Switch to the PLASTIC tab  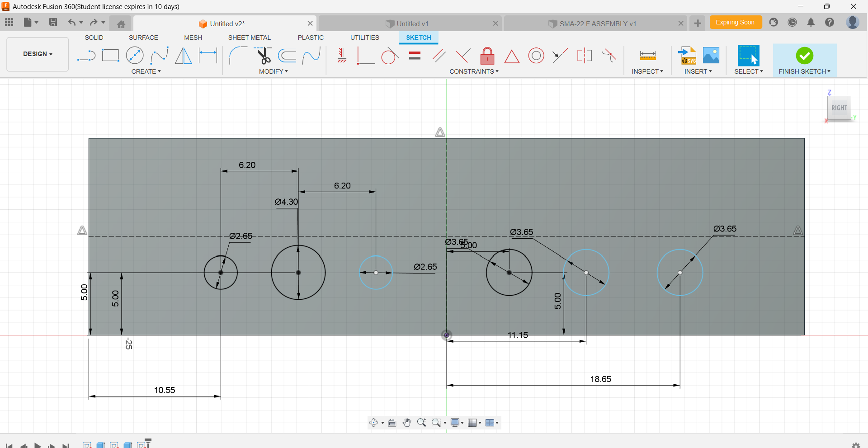click(311, 38)
